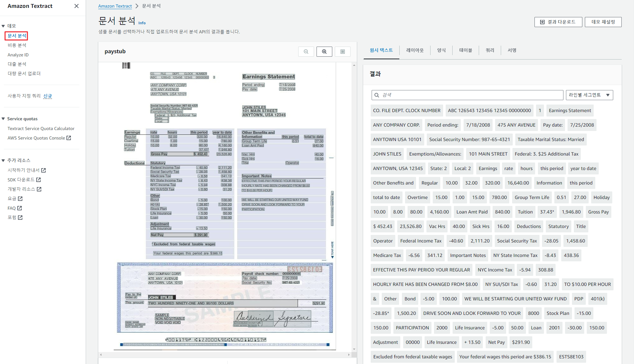
Task: Click the fit-to-view icon beside zoom buttons
Action: (343, 52)
